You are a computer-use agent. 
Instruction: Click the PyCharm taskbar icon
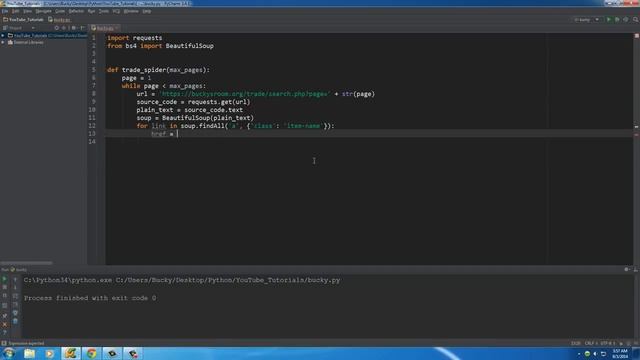(71, 353)
